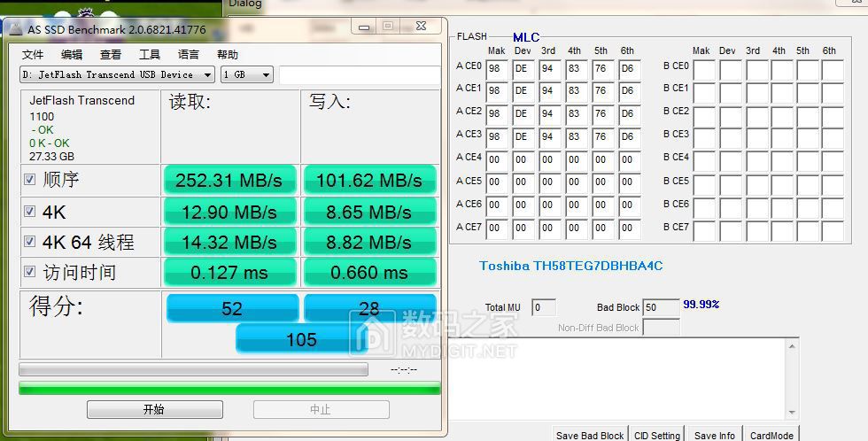Click the 开始 start button
This screenshot has height=441, width=868.
tap(155, 409)
